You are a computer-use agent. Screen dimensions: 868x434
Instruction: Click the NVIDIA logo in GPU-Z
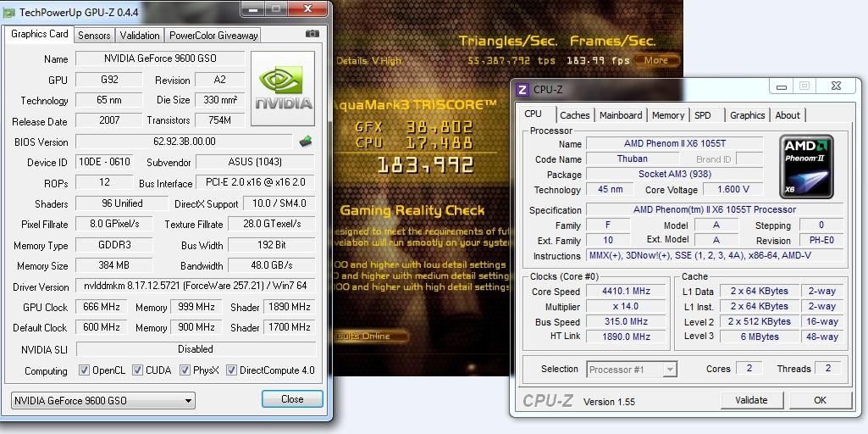(284, 88)
